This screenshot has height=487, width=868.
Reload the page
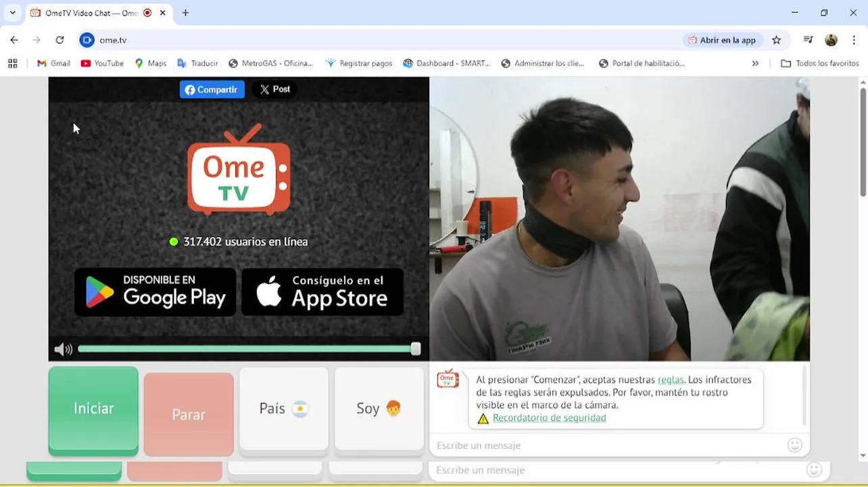[59, 40]
